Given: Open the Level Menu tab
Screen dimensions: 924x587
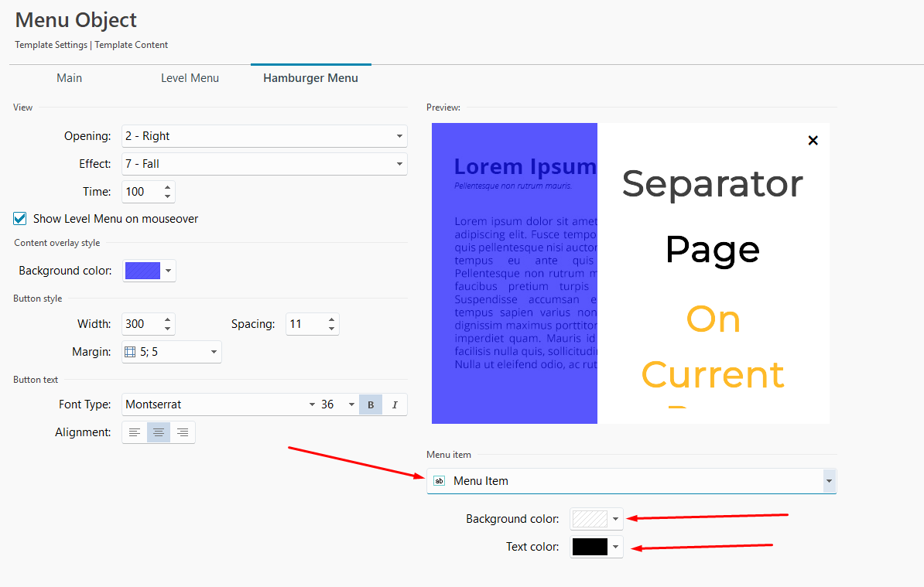Looking at the screenshot, I should pos(190,78).
